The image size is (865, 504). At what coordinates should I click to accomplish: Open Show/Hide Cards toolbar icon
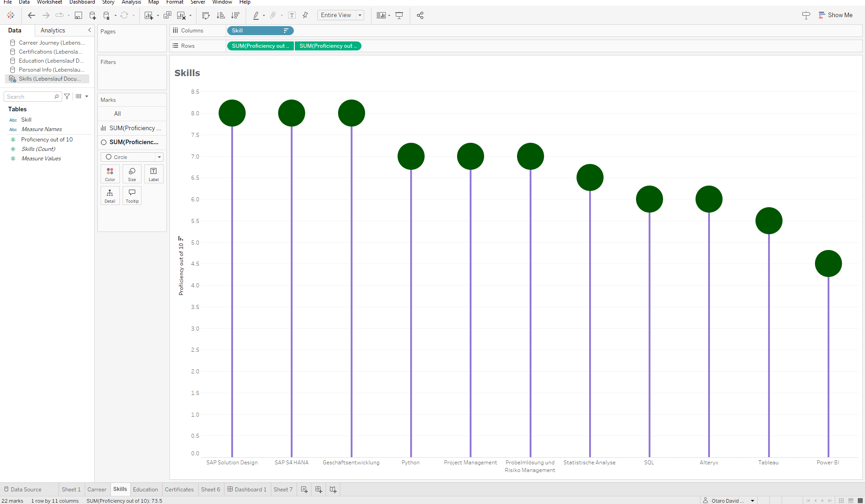(x=381, y=15)
